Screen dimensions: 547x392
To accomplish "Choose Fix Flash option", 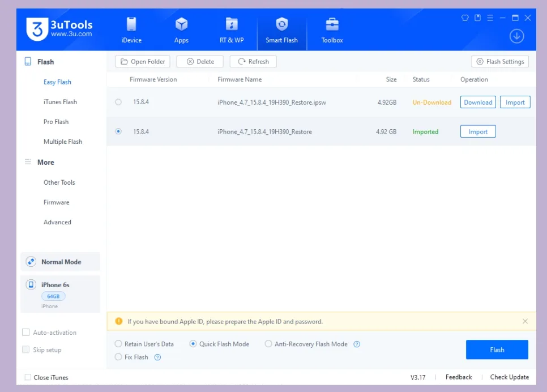I will [x=131, y=357].
